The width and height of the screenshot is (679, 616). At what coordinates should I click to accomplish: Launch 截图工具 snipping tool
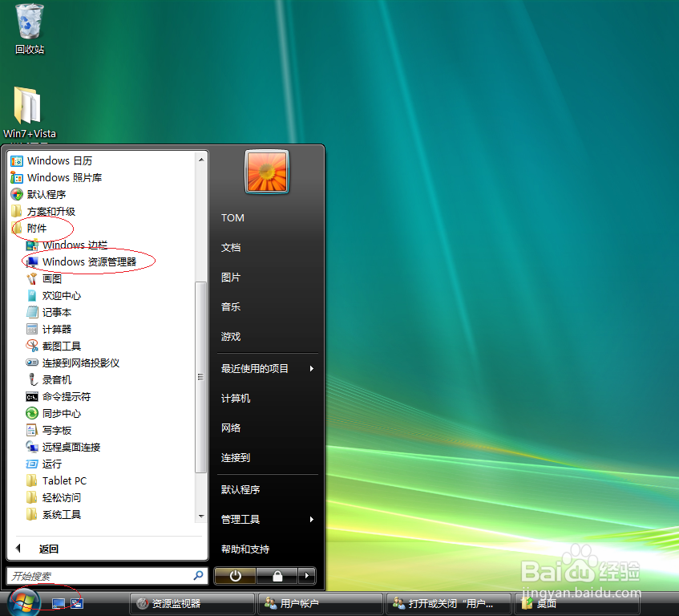(53, 346)
